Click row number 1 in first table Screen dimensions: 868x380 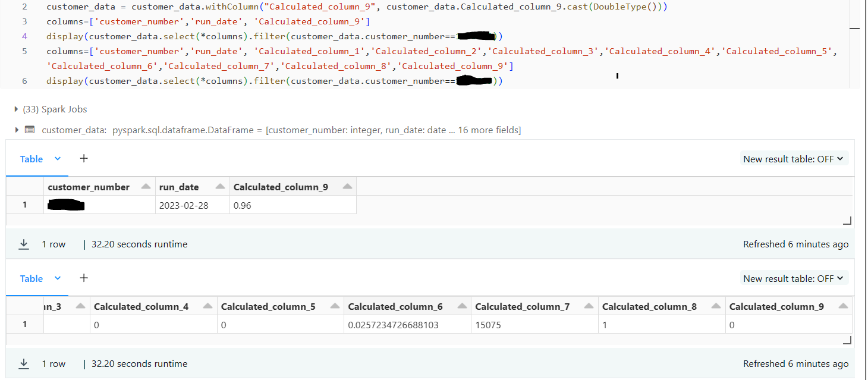(25, 205)
